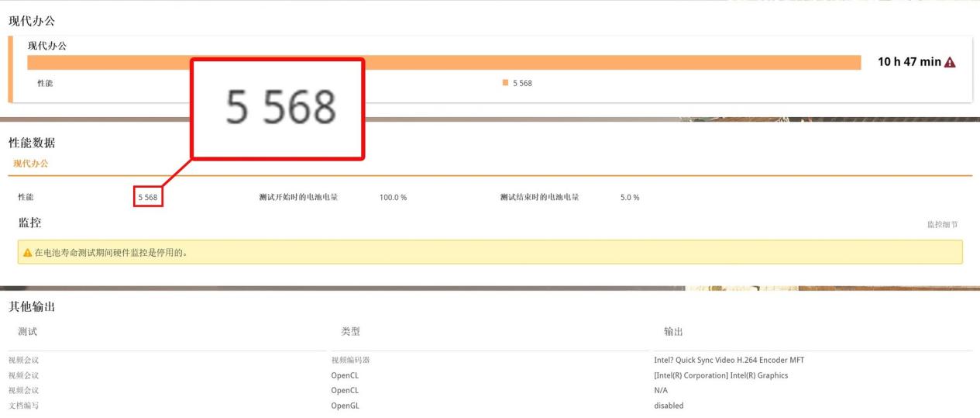Open the 监控细节 link
Screen dimensions: 980x418
pyautogui.click(x=942, y=225)
